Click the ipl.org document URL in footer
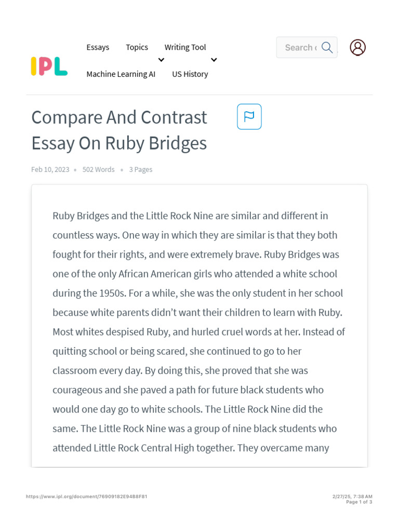The image size is (399, 532). coord(86,497)
